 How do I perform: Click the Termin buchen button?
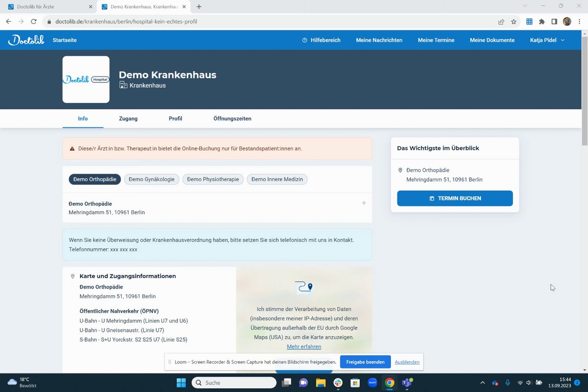455,199
